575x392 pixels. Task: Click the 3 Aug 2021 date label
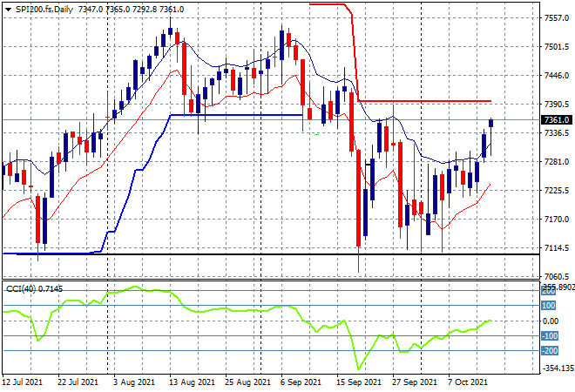point(134,382)
